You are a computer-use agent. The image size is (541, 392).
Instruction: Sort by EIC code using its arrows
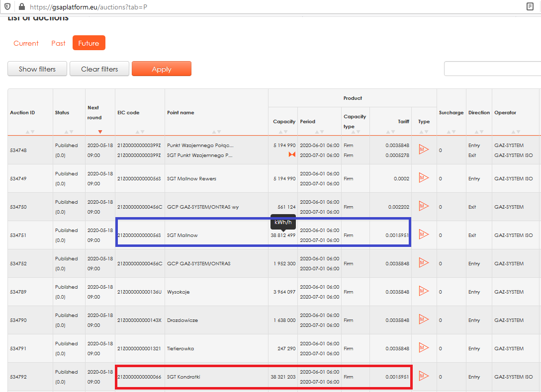140,132
